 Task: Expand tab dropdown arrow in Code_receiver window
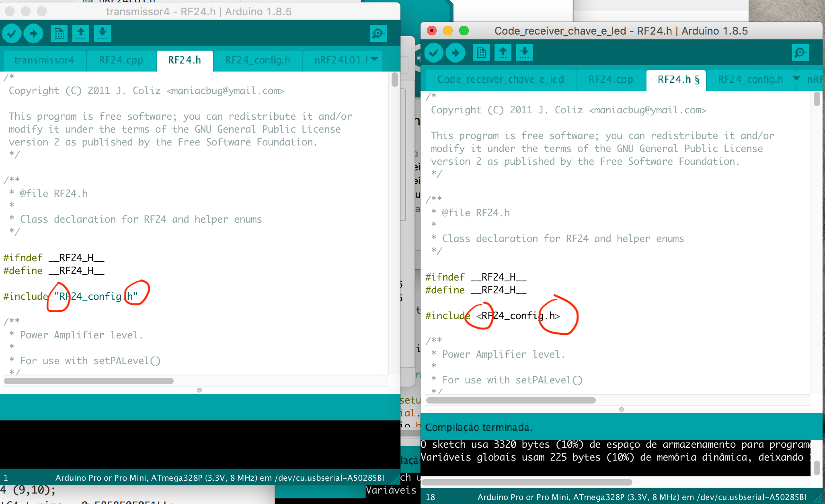coord(796,79)
